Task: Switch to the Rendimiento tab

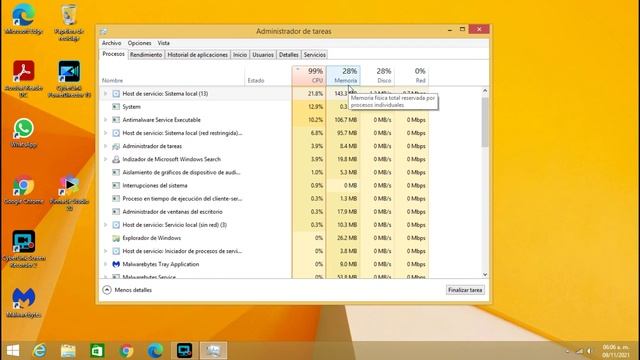Action: 146,55
